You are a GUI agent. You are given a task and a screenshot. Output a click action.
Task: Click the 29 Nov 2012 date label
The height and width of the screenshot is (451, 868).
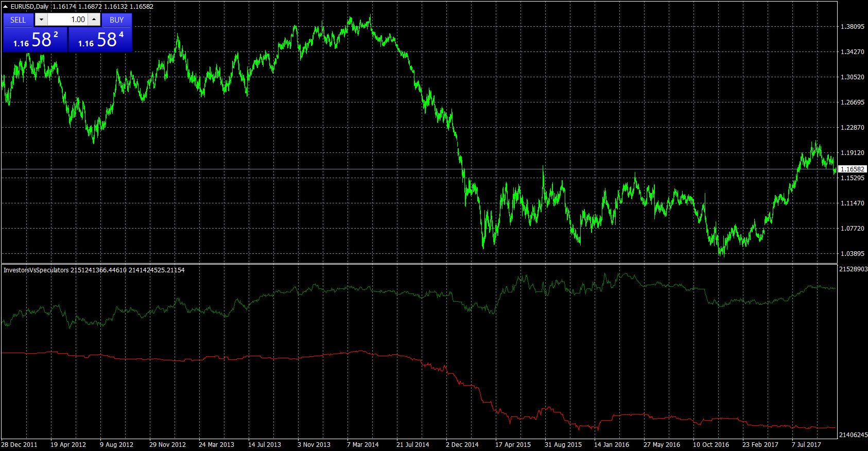point(167,444)
